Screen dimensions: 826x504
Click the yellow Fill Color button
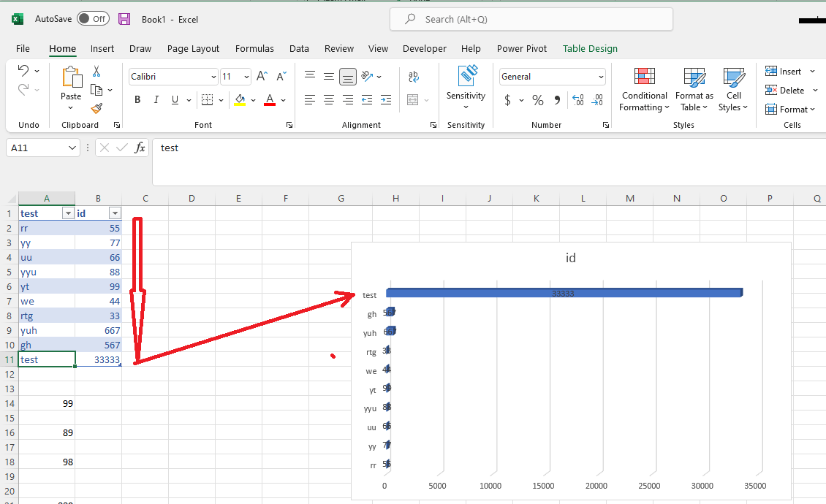tap(240, 99)
